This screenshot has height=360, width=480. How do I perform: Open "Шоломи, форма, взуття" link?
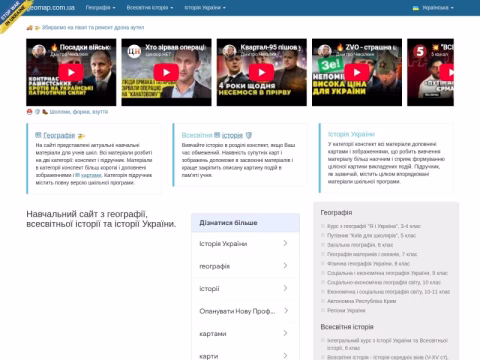click(79, 112)
